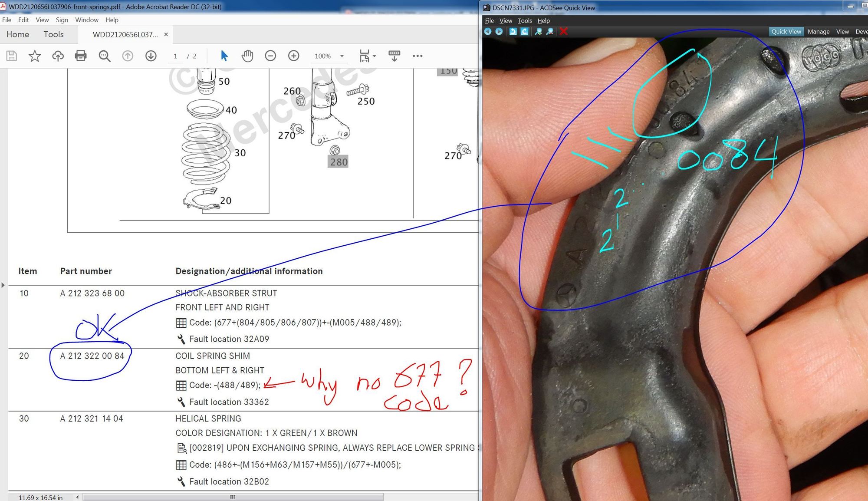The height and width of the screenshot is (501, 868).
Task: Click the Zoom out minus button
Action: click(x=270, y=56)
